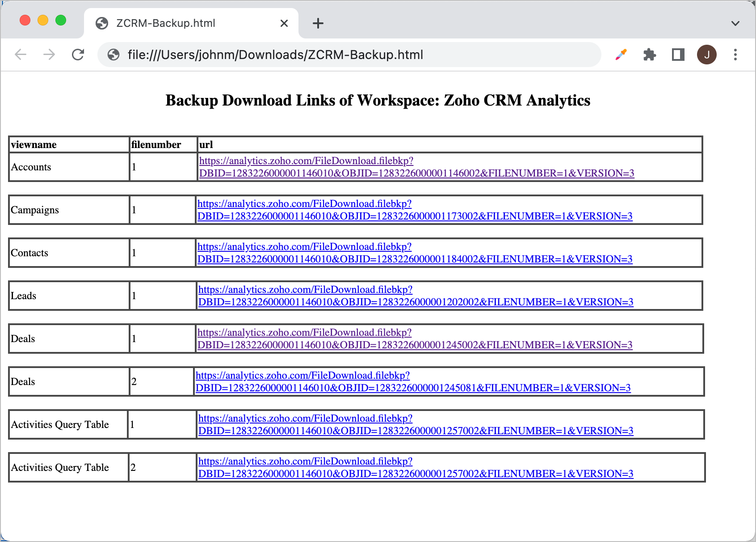Open the Campaigns backup download link
Image resolution: width=756 pixels, height=542 pixels.
point(415,210)
